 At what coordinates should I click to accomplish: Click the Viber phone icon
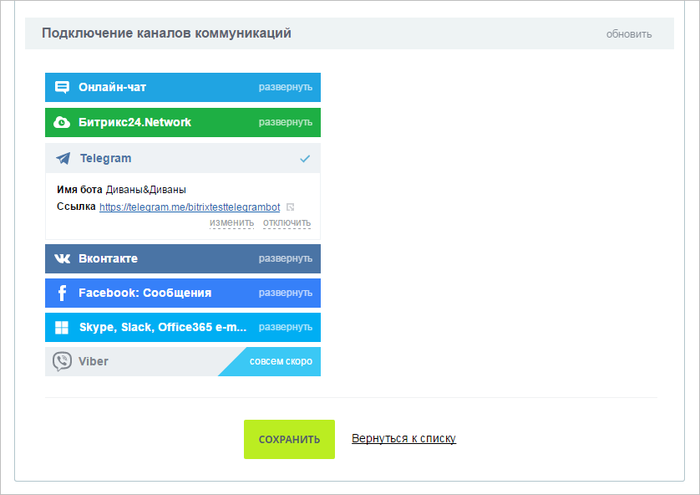coord(62,362)
